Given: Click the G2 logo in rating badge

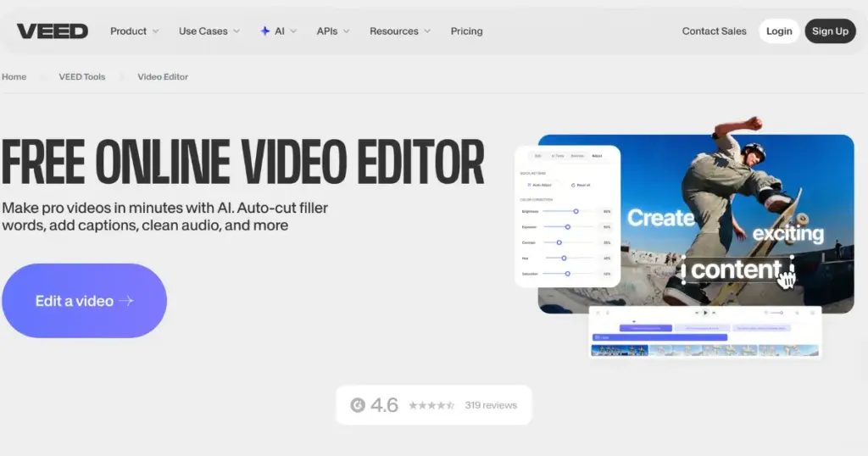Looking at the screenshot, I should coord(358,405).
